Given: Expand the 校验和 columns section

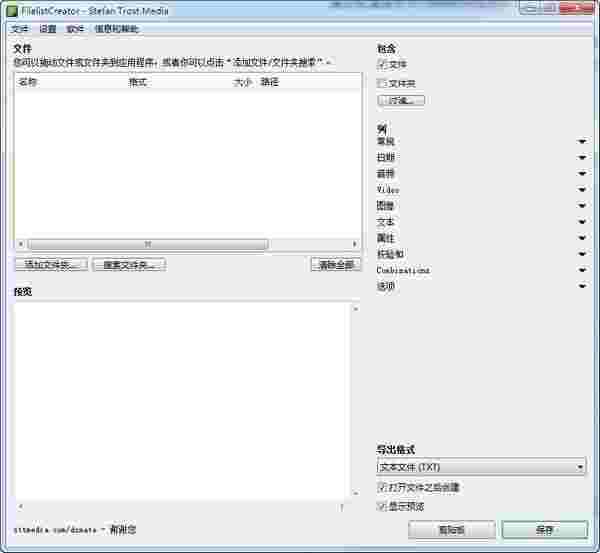Looking at the screenshot, I should pos(582,254).
